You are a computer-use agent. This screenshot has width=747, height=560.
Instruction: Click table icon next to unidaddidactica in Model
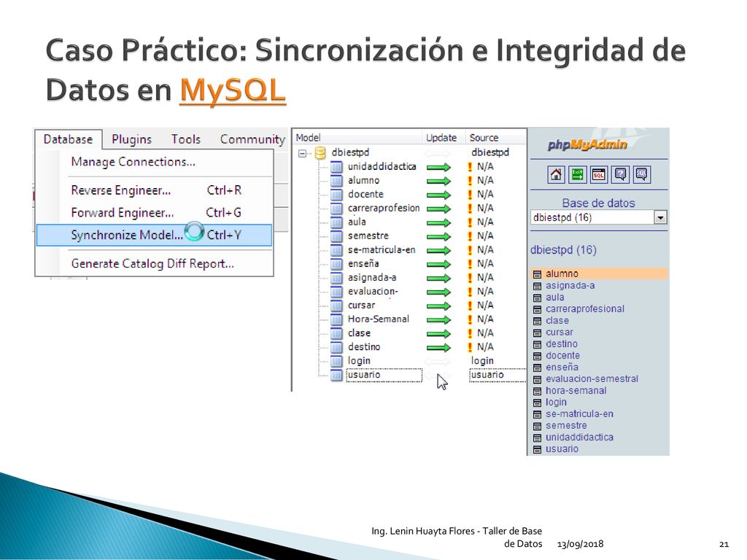click(336, 167)
